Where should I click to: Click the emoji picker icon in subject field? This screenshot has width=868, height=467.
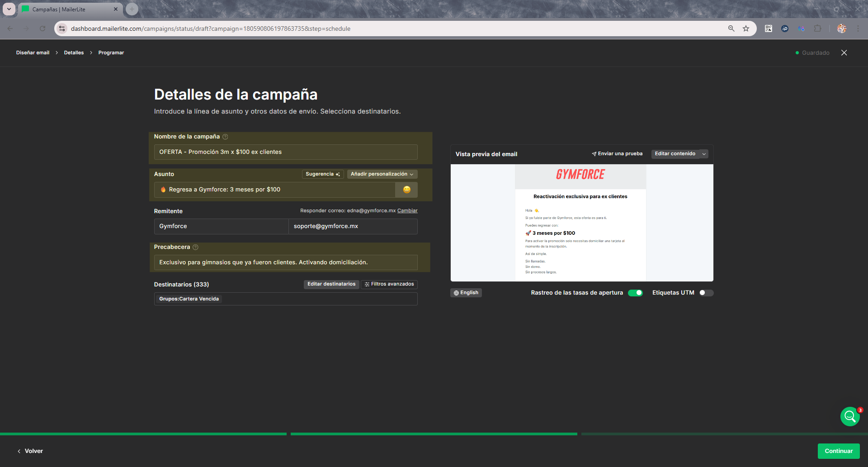point(406,190)
